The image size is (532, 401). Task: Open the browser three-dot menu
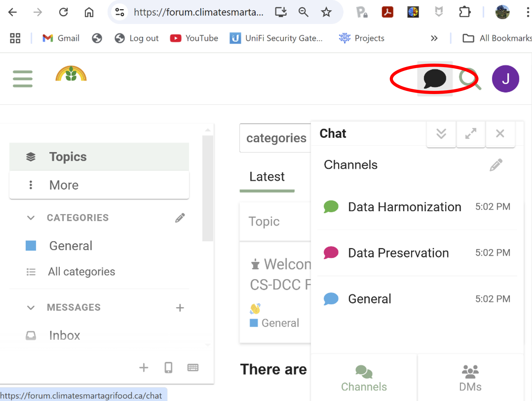[527, 12]
